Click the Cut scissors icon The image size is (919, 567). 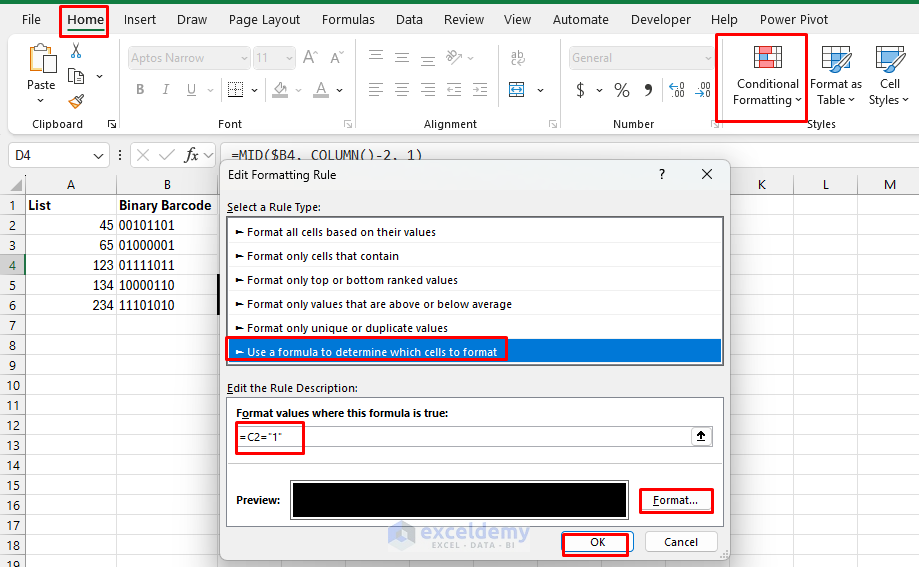click(x=76, y=50)
